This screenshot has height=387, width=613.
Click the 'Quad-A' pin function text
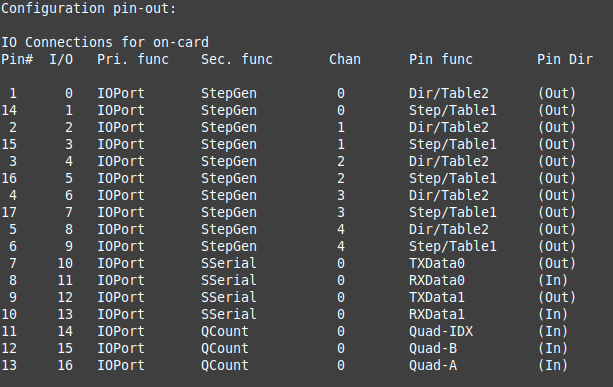click(433, 366)
